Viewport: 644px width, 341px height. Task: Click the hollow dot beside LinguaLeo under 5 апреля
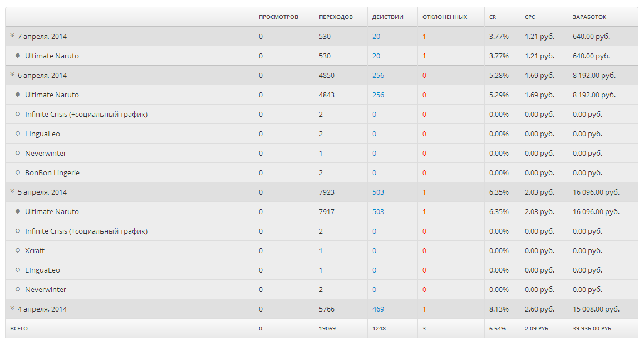(18, 270)
